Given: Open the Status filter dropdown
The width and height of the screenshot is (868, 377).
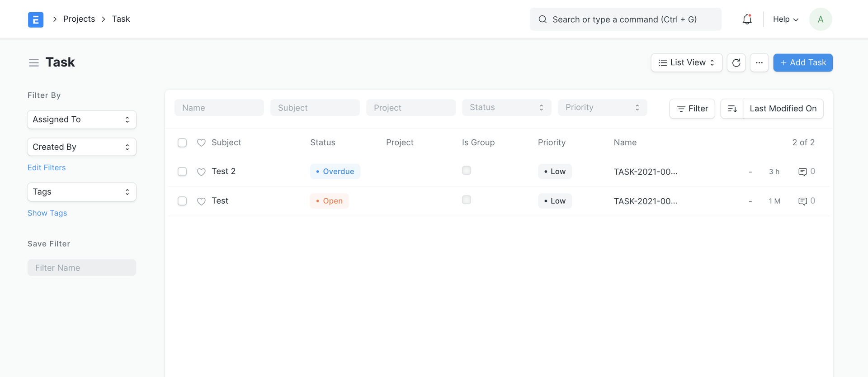Looking at the screenshot, I should coord(506,107).
